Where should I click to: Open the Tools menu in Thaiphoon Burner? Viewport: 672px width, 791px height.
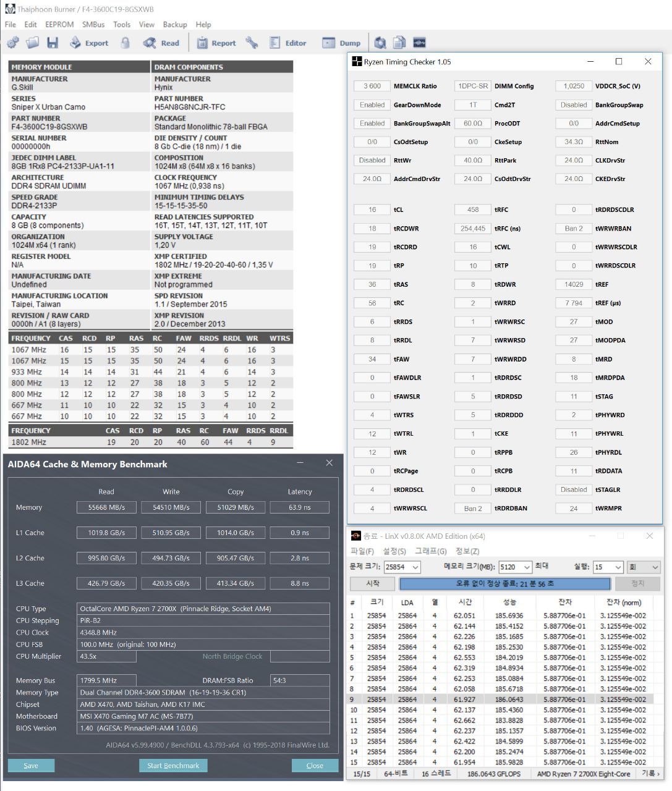click(x=122, y=24)
